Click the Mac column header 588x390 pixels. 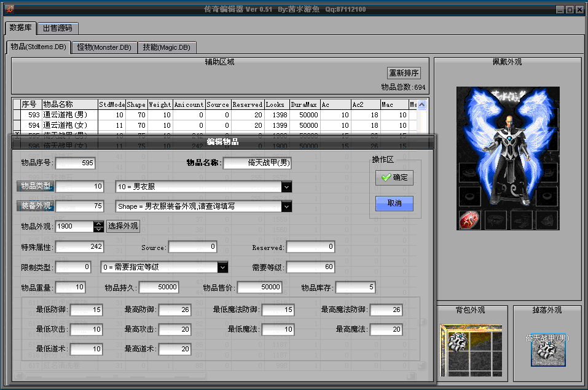tap(394, 104)
